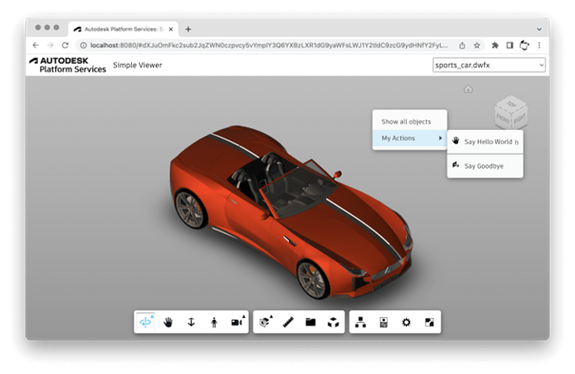The height and width of the screenshot is (374, 575).
Task: Select Say Hello World action
Action: click(x=485, y=142)
